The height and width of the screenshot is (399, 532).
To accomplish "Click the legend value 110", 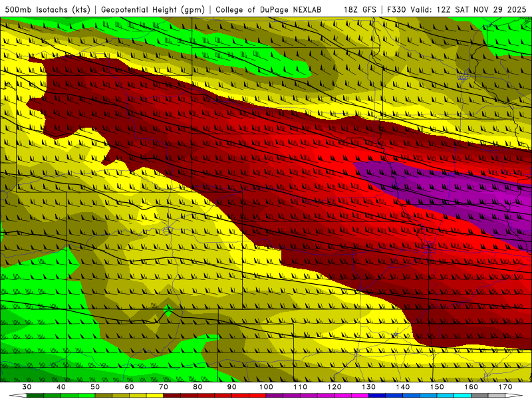I will click(x=301, y=387).
